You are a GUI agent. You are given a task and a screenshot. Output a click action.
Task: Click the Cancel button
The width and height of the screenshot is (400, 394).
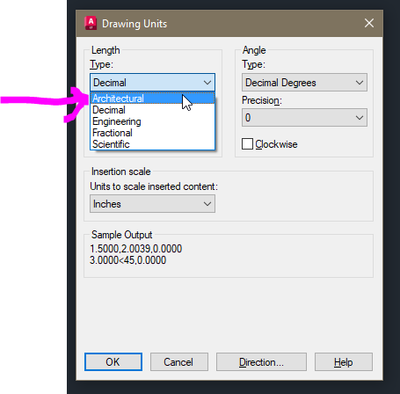pos(179,362)
